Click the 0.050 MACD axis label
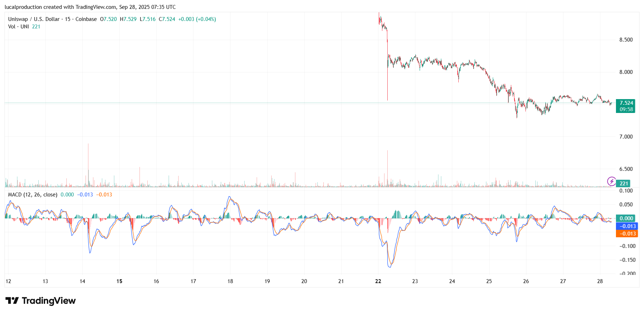The width and height of the screenshot is (644, 314). 626,205
